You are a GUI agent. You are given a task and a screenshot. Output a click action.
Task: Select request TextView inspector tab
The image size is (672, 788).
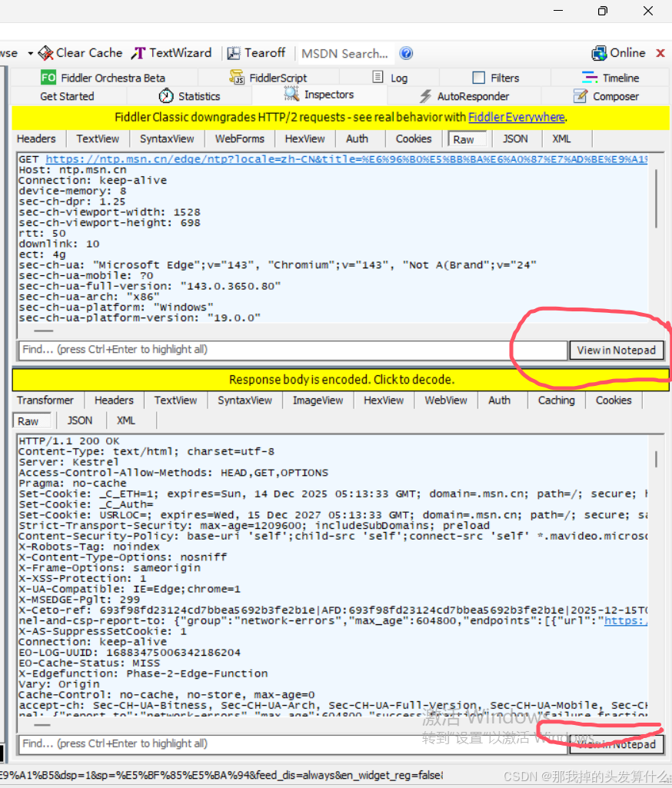coord(98,138)
